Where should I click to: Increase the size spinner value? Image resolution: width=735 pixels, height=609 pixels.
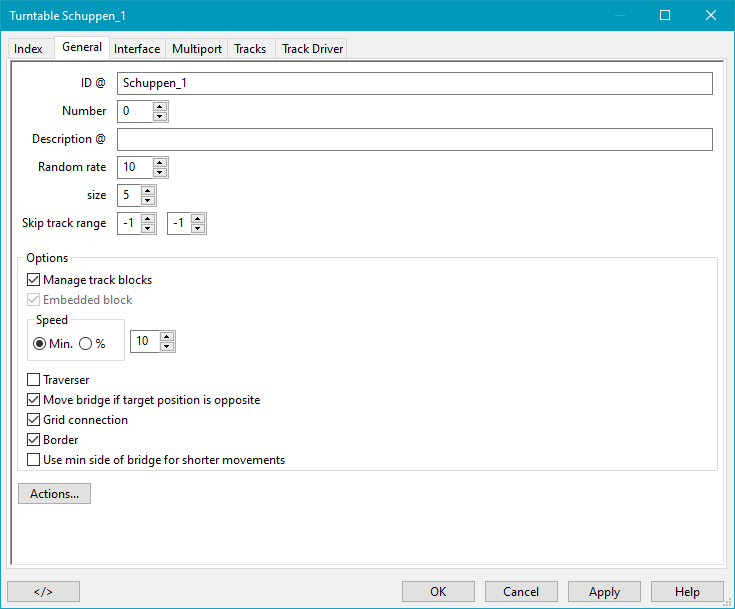pos(148,190)
